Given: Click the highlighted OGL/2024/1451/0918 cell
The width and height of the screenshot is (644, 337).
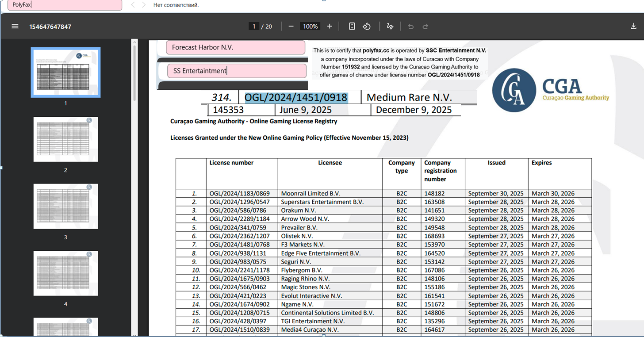Looking at the screenshot, I should click(x=296, y=97).
